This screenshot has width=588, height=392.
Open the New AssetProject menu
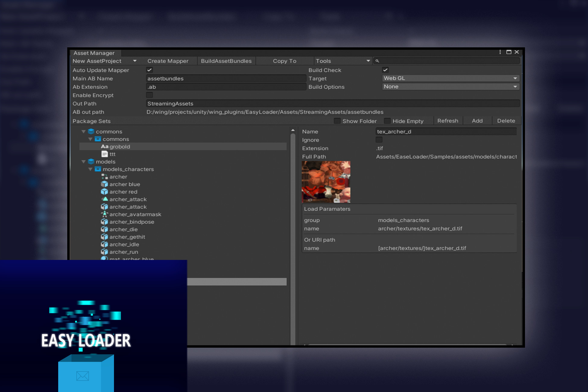pyautogui.click(x=104, y=61)
